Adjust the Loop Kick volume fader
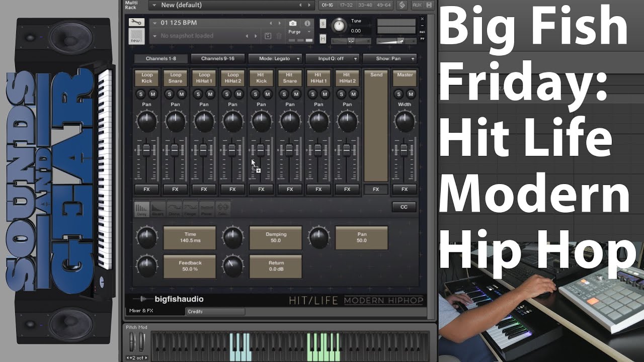644x362 pixels. (x=146, y=150)
